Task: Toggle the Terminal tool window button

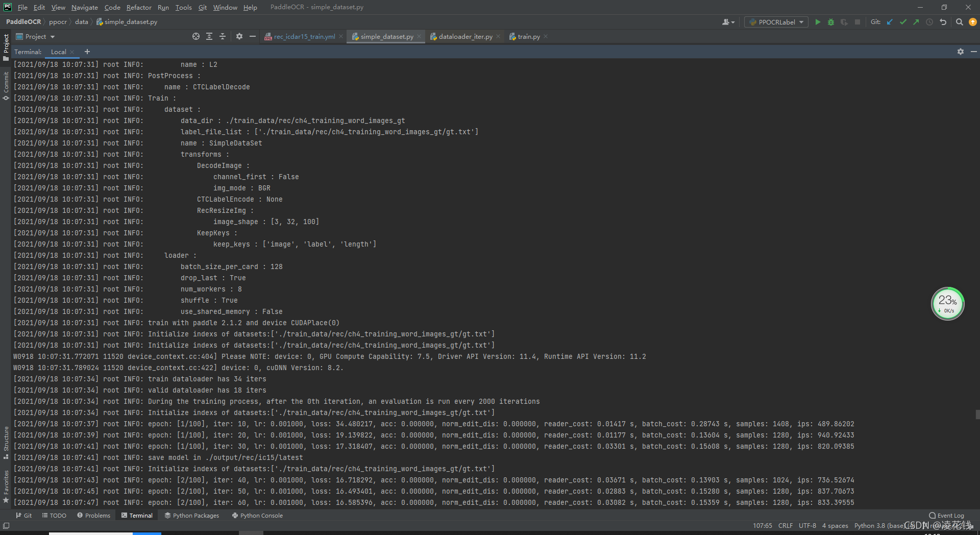Action: point(137,516)
